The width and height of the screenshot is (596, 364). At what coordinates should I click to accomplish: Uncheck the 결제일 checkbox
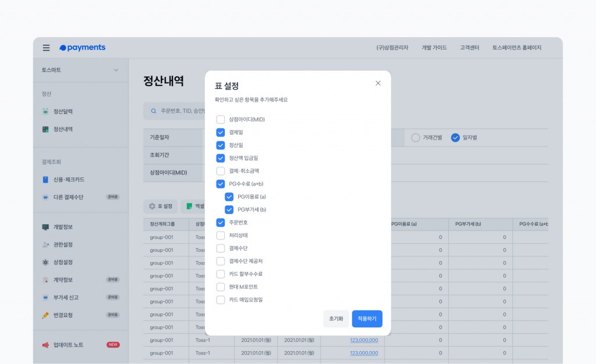click(x=221, y=133)
